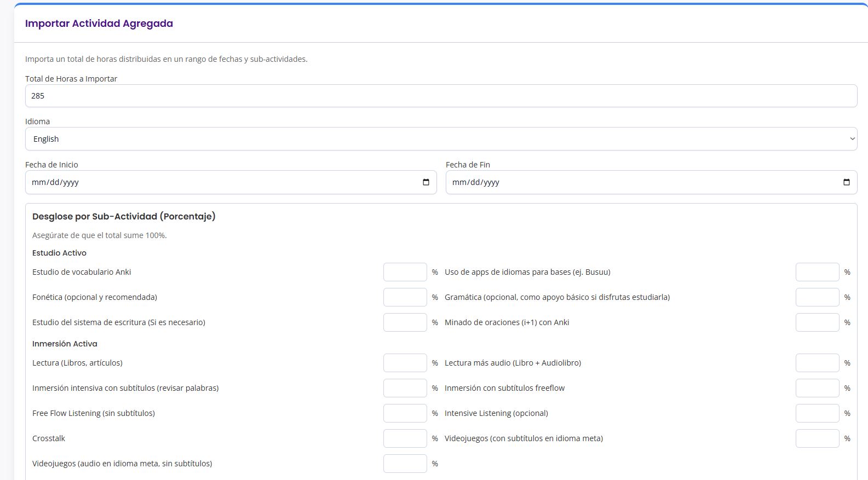Select the Lectura más audio percentage field

click(817, 363)
